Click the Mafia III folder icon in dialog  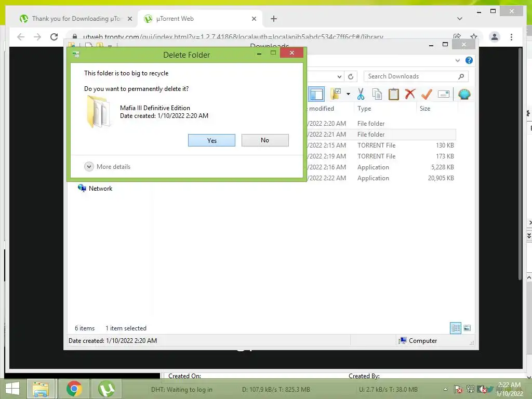98,112
